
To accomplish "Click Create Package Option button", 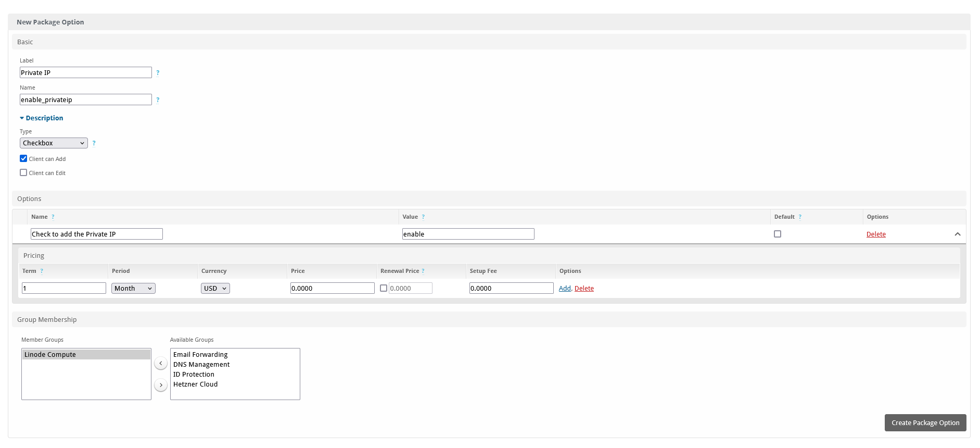I will 925,422.
